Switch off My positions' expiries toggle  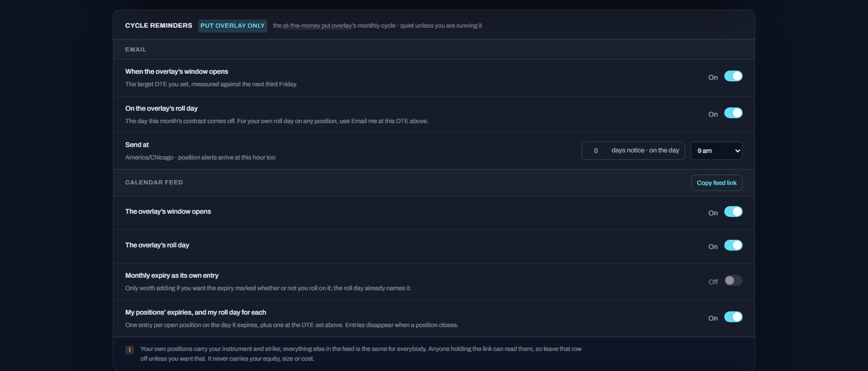coord(733,317)
